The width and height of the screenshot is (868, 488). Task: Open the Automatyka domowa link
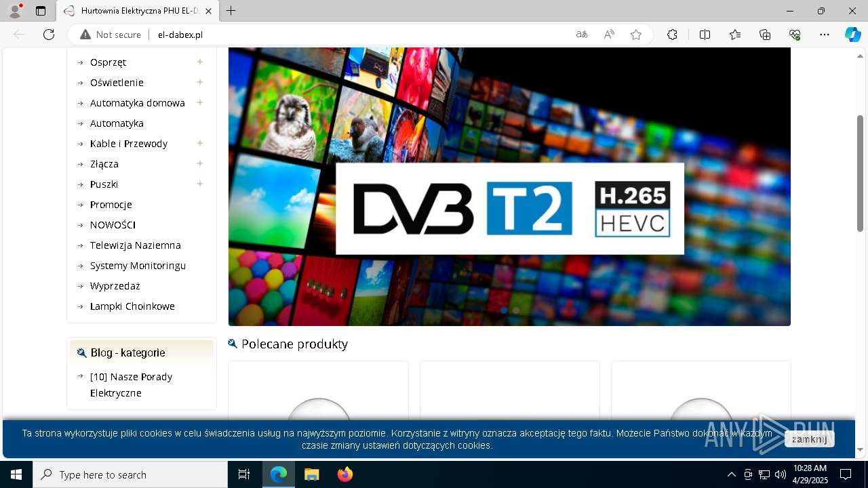pos(138,103)
